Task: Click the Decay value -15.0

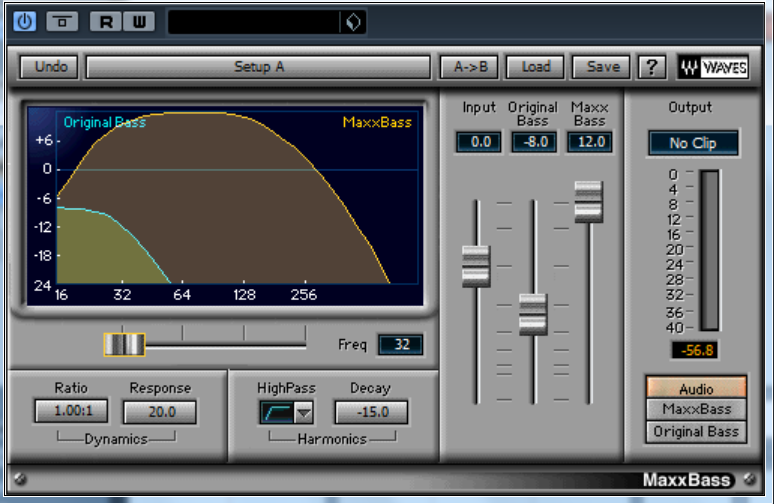Action: pos(371,412)
